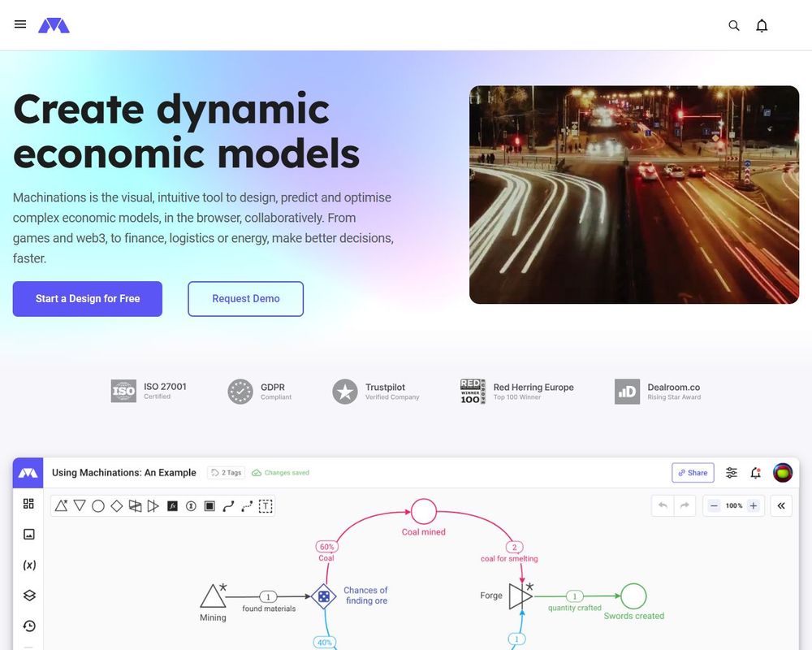
Task: Click the Request Demo button
Action: [x=245, y=299]
